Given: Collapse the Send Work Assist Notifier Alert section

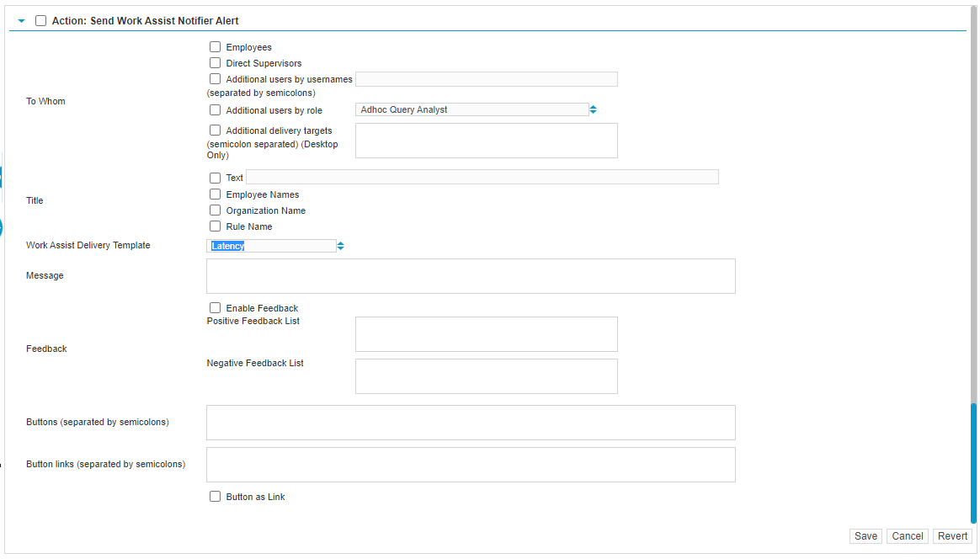Looking at the screenshot, I should point(22,21).
